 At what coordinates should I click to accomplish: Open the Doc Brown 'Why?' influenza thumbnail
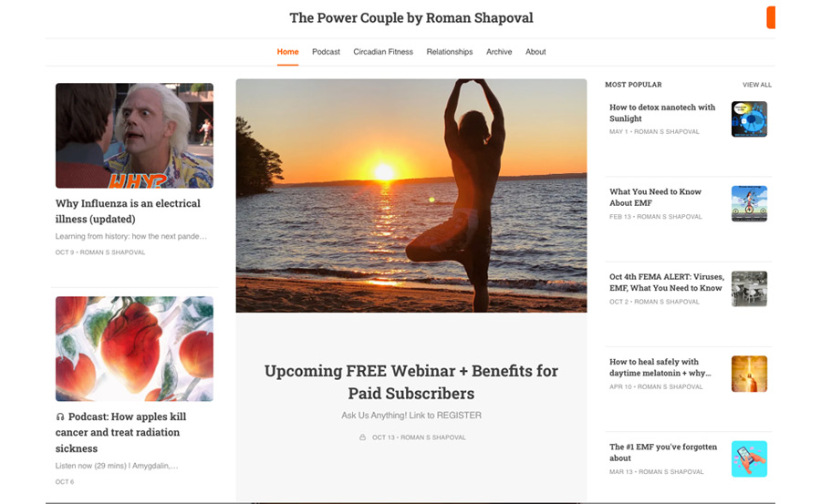click(x=135, y=136)
